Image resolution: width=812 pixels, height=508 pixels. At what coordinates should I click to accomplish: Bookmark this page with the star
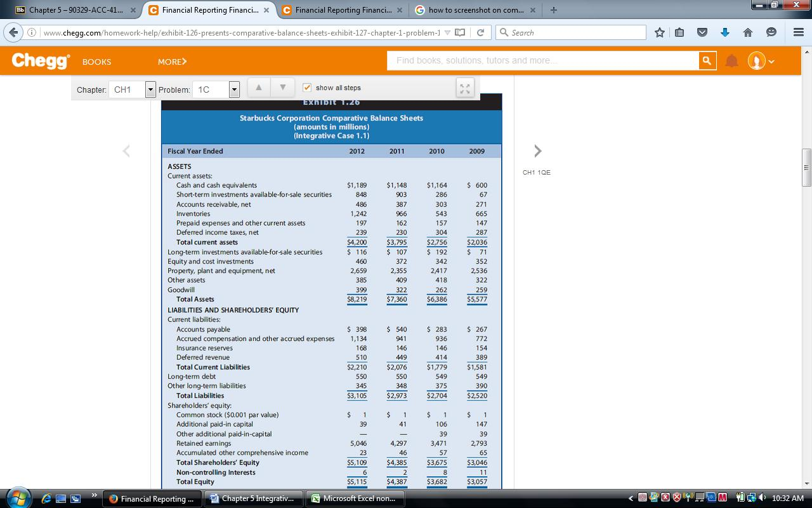tap(660, 32)
